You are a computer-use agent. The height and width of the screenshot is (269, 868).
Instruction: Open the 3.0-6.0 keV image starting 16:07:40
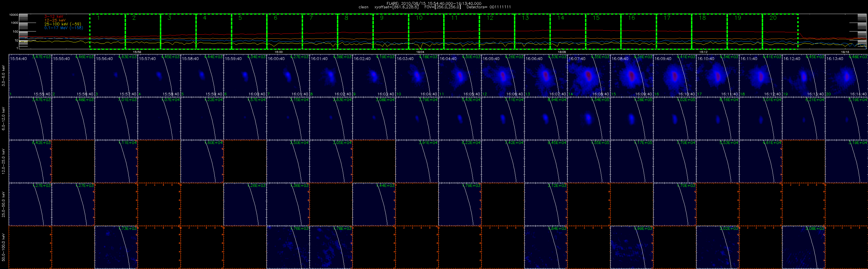[589, 76]
